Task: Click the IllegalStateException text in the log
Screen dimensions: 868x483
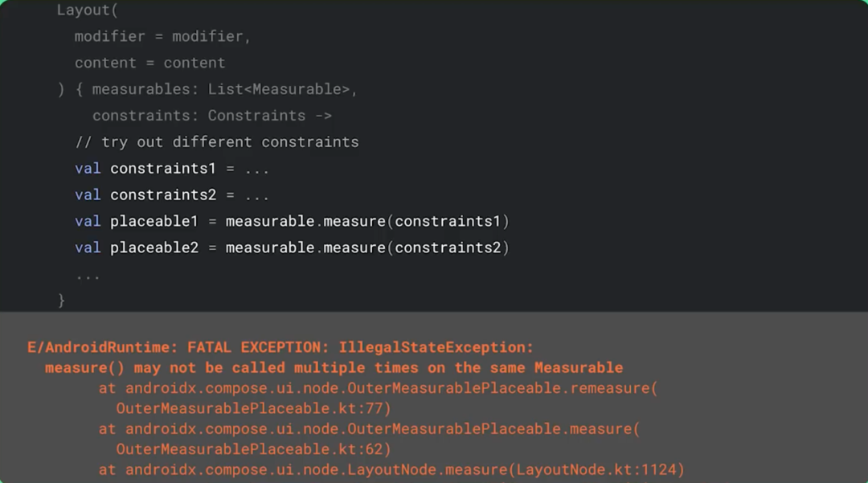Action: (436, 347)
